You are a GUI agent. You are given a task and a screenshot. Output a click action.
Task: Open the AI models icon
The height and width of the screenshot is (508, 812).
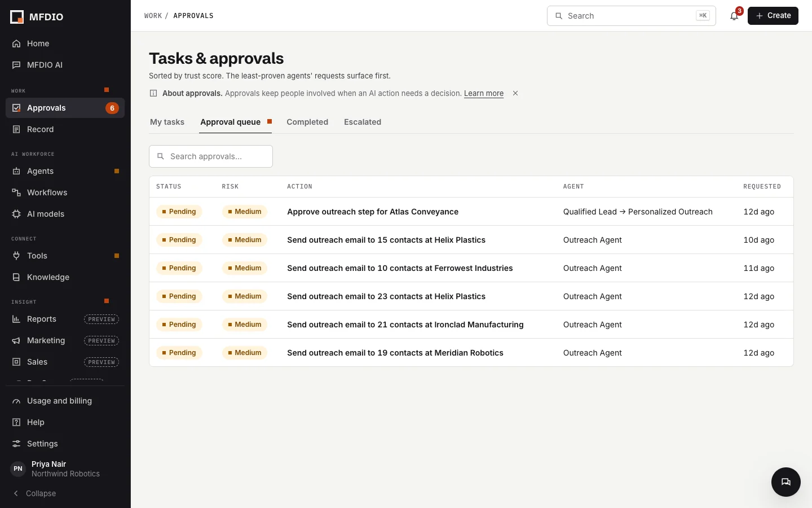16,214
